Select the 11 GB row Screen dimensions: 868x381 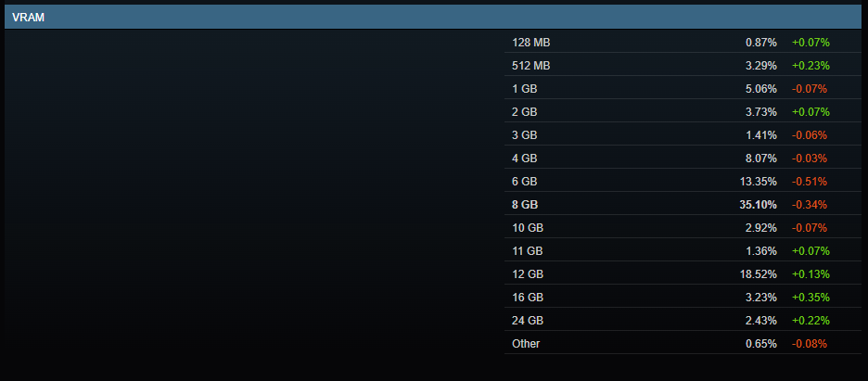[683, 251]
